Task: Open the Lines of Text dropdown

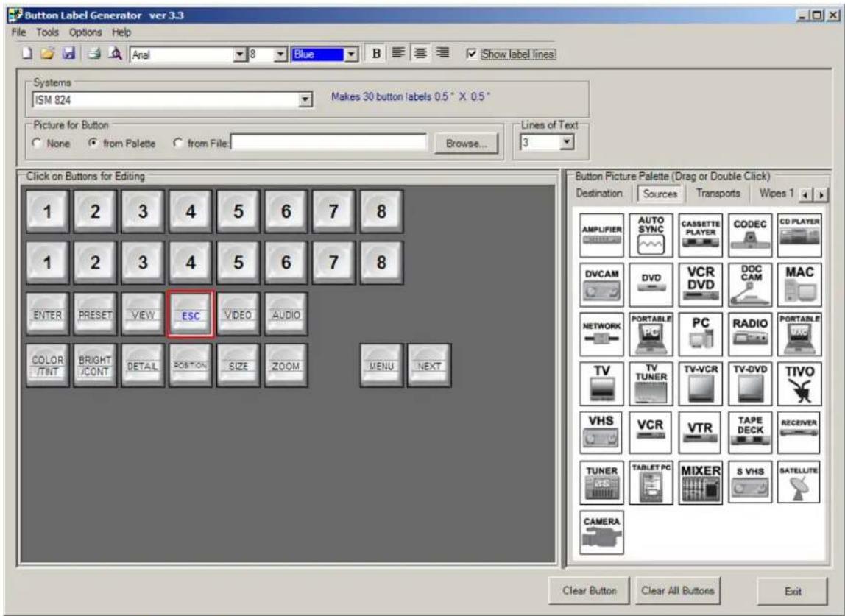Action: pos(566,142)
